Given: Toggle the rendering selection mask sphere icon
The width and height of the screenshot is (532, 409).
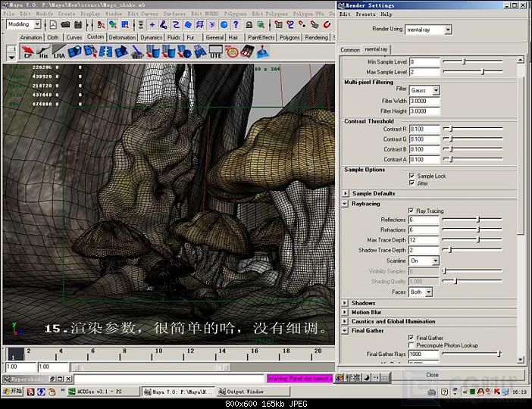Looking at the screenshot, I should [224, 25].
